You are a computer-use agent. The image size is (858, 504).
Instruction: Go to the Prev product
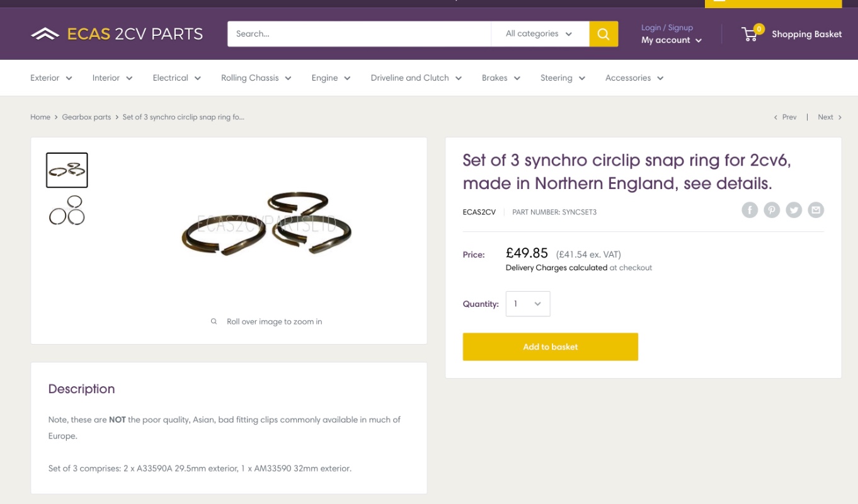(786, 117)
